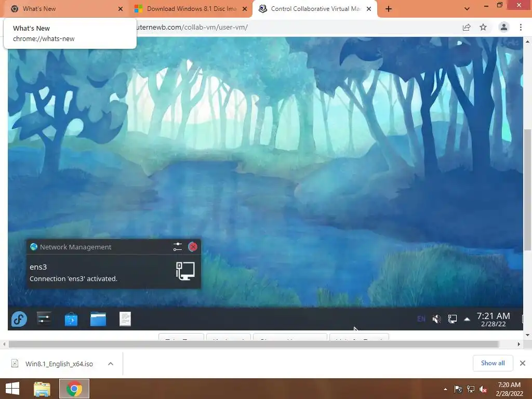
Task: Click Show all downloads
Action: (493, 363)
